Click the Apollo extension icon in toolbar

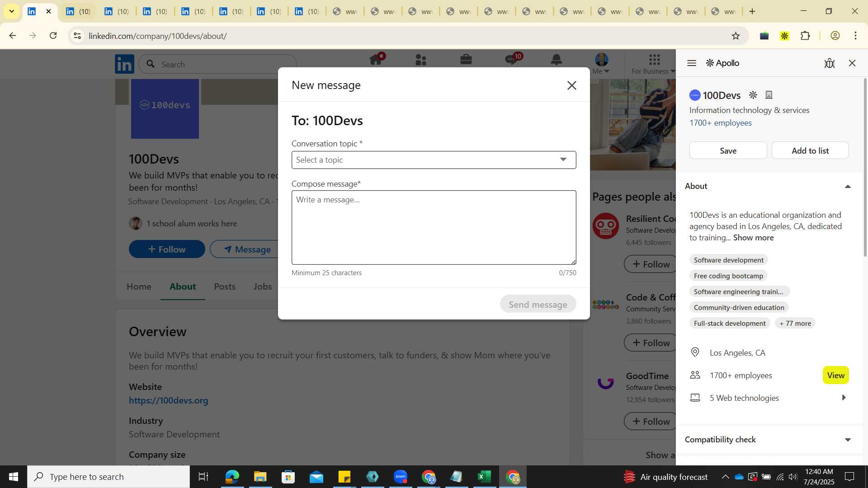(784, 36)
